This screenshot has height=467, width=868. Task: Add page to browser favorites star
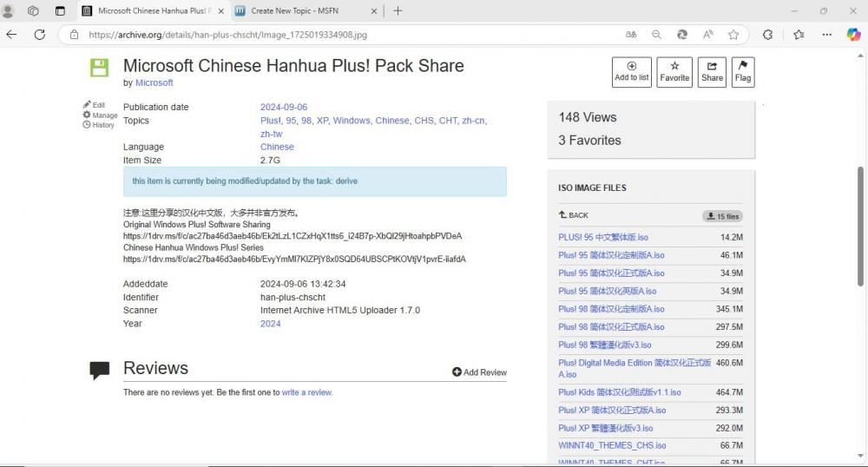[x=733, y=35]
